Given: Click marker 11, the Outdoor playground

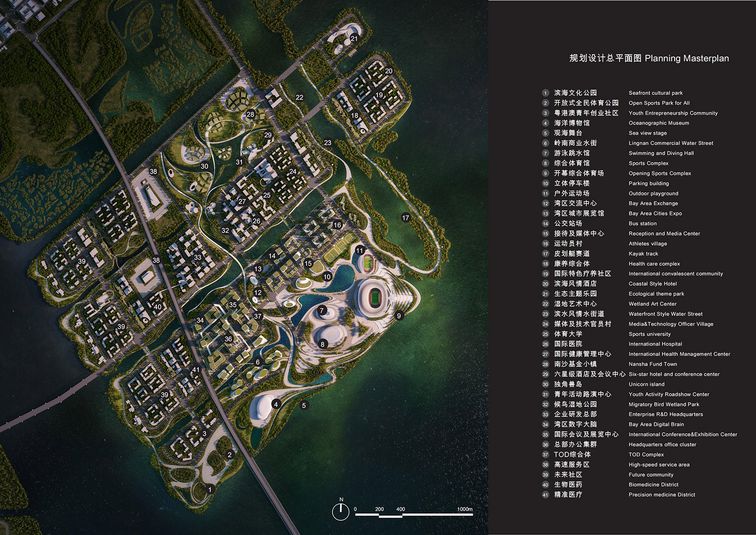Looking at the screenshot, I should click(361, 250).
